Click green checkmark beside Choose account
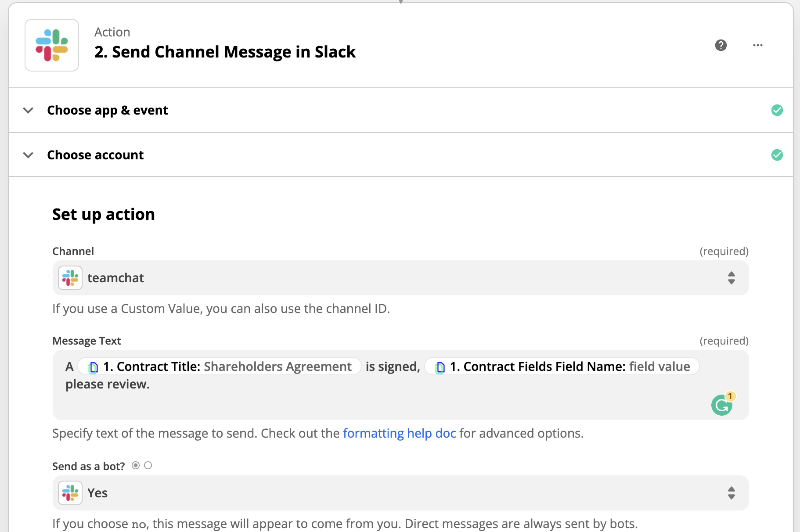 pos(777,155)
